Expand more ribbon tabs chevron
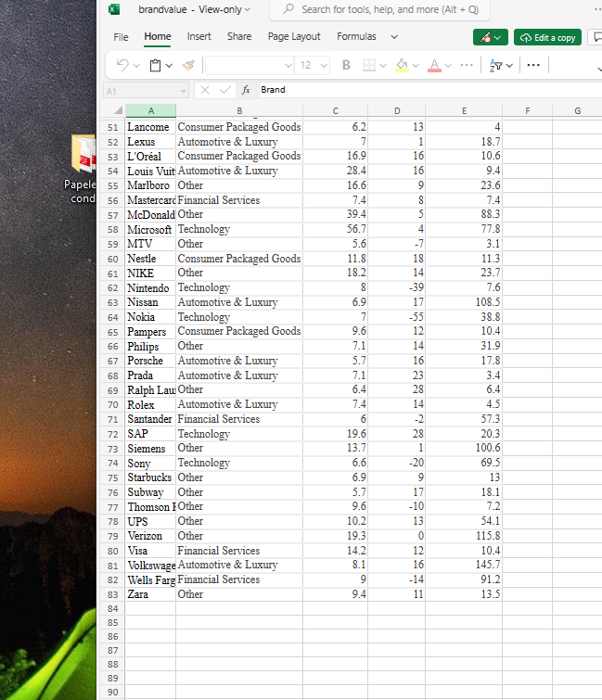 (x=394, y=37)
